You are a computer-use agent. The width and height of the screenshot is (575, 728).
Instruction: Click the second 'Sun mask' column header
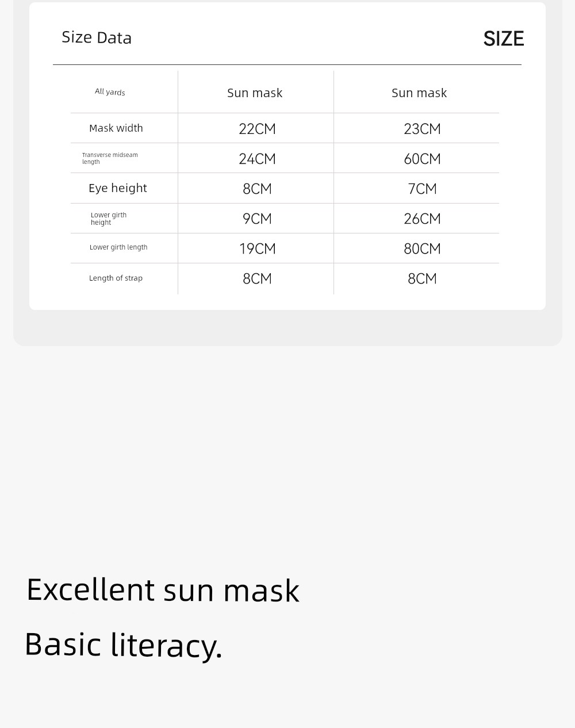click(x=419, y=93)
